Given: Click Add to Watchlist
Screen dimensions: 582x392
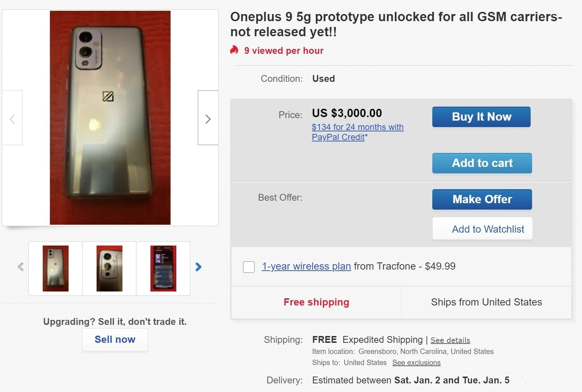Looking at the screenshot, I should pyautogui.click(x=482, y=229).
